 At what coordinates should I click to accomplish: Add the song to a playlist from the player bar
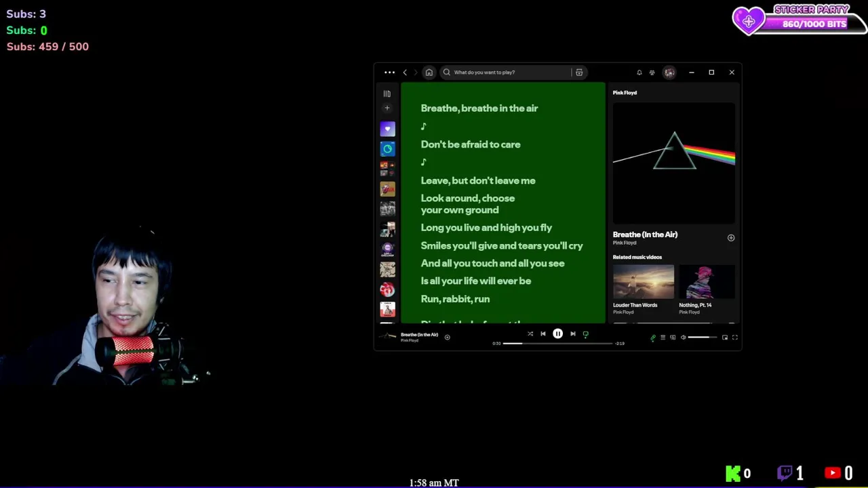tap(447, 337)
